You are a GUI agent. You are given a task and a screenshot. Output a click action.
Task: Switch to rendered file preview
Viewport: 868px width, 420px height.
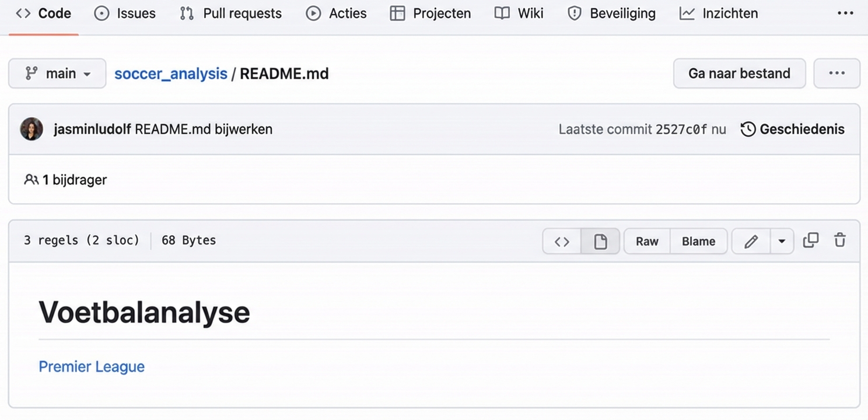click(600, 242)
